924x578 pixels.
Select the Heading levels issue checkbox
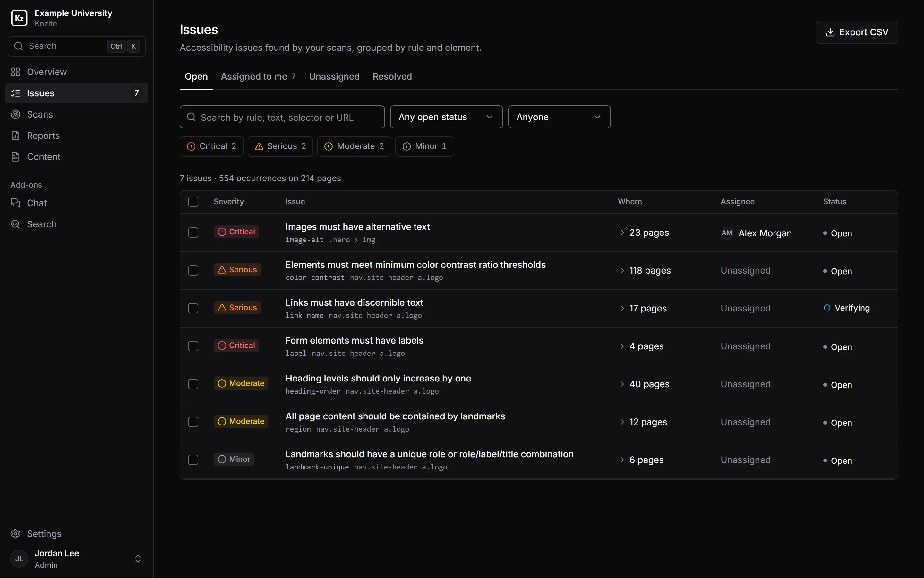pyautogui.click(x=193, y=384)
